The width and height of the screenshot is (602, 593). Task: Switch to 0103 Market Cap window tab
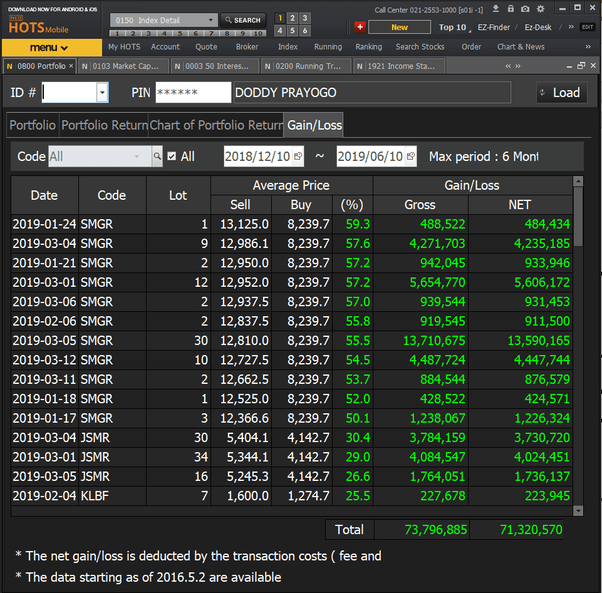(x=124, y=66)
